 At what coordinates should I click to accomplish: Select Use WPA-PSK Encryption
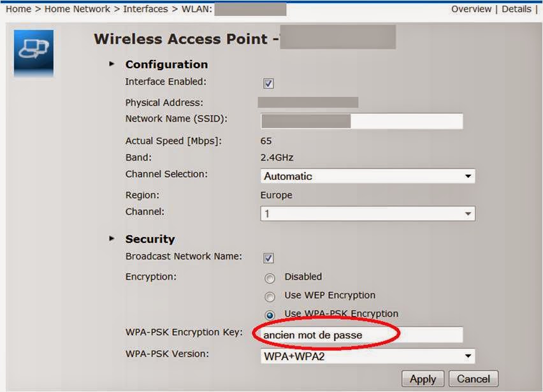click(x=269, y=314)
